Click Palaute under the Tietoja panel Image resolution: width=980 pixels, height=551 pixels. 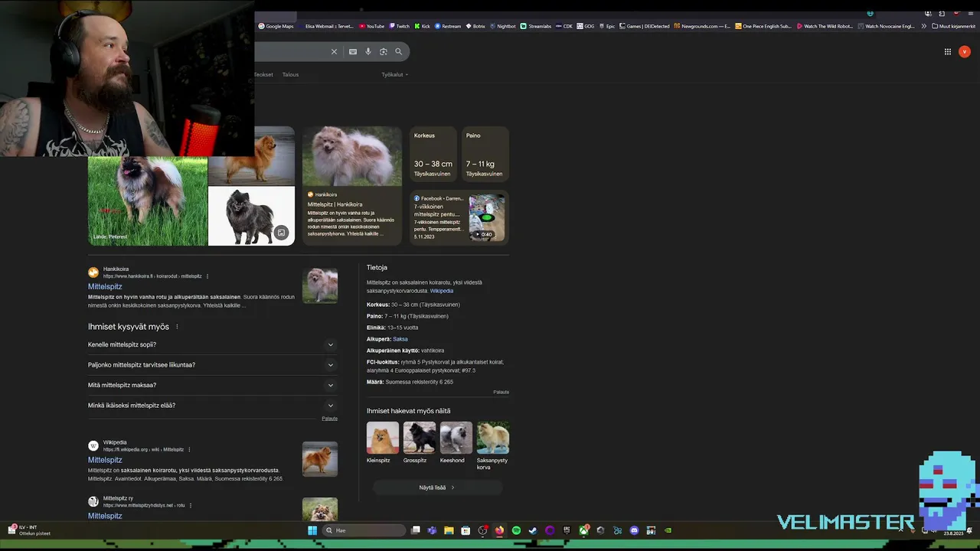501,392
